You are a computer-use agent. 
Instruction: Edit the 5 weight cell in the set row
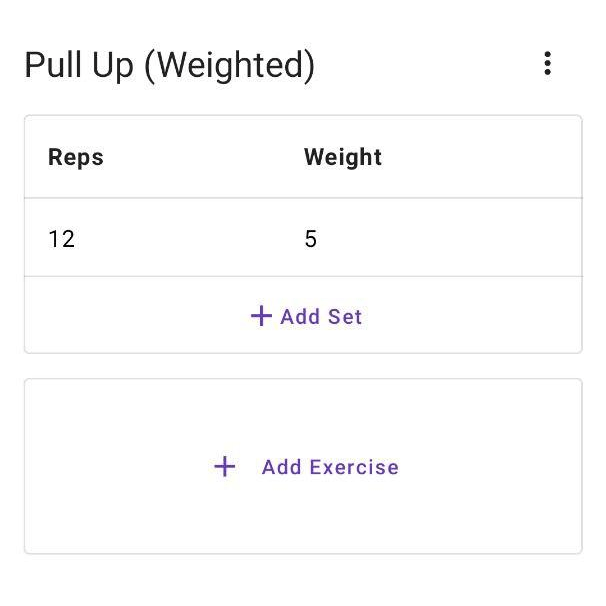311,239
